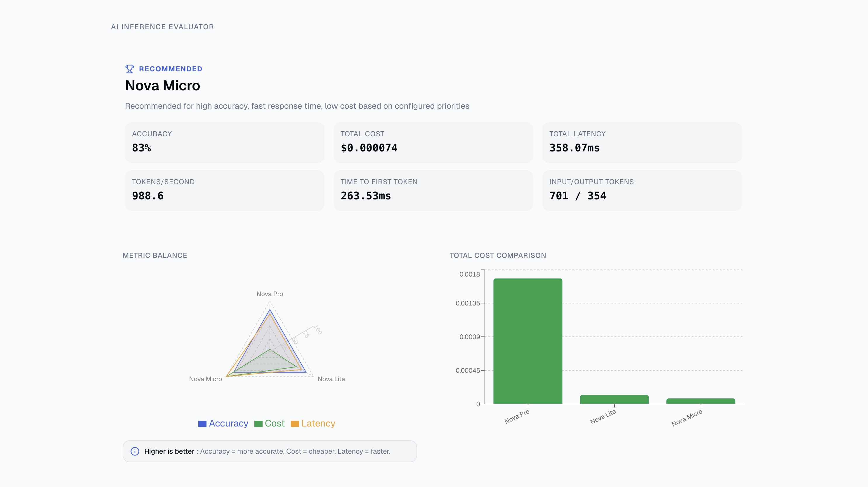Click the large Nova Micro heading

pyautogui.click(x=162, y=86)
